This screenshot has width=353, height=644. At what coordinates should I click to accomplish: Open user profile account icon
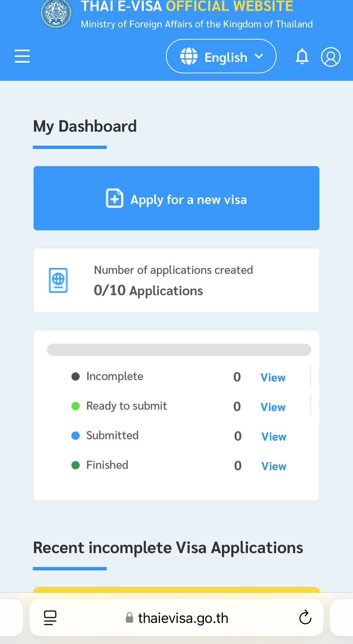331,57
